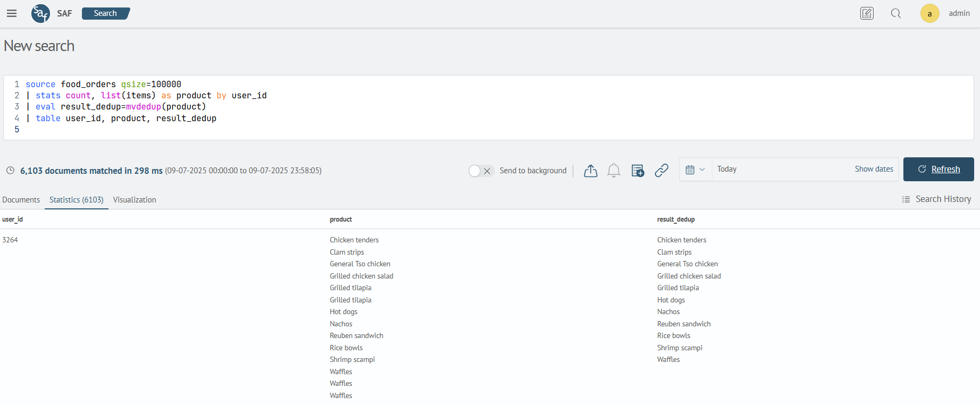The height and width of the screenshot is (405, 980).
Task: Open the Search module badge
Action: coord(106,13)
